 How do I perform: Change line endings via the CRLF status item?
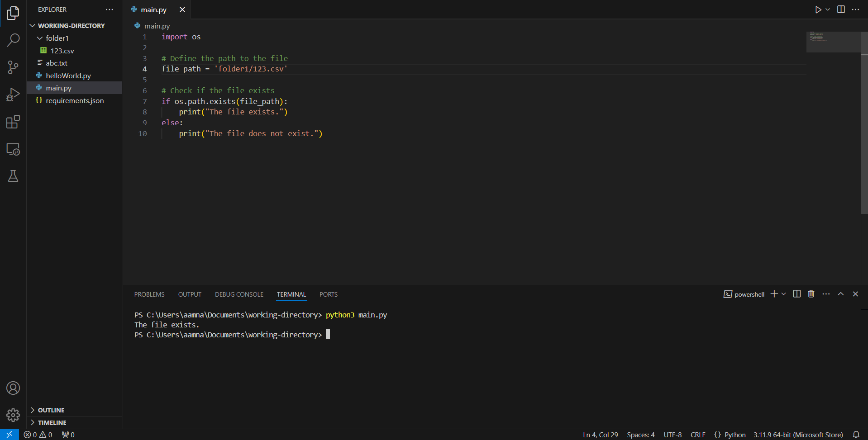coord(698,435)
